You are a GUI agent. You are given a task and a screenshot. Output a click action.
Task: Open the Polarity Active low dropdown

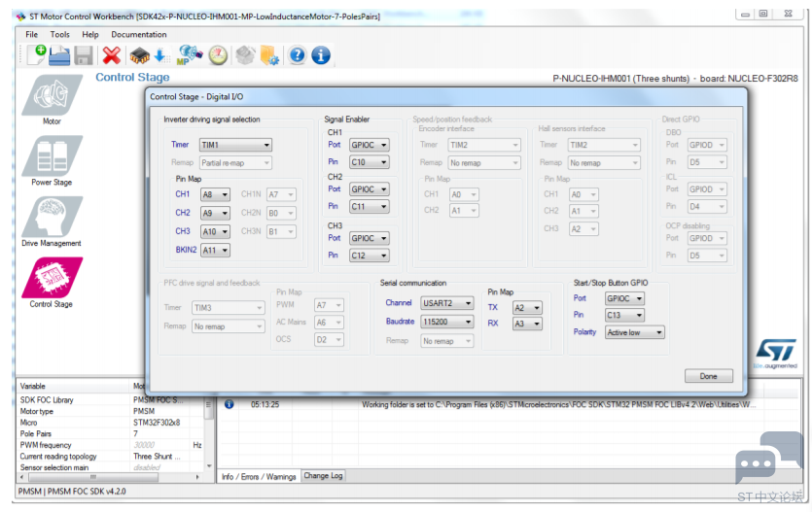tap(634, 332)
